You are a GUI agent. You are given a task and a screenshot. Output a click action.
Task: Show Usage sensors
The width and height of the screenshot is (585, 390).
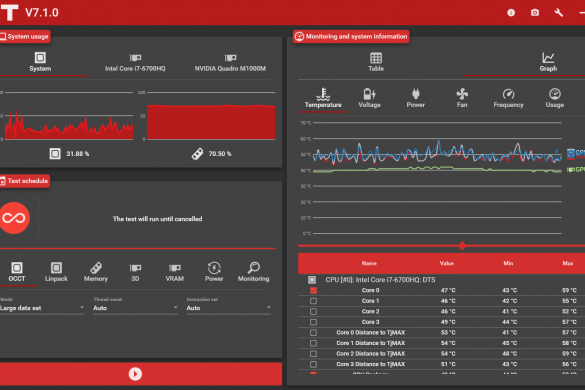(x=555, y=98)
